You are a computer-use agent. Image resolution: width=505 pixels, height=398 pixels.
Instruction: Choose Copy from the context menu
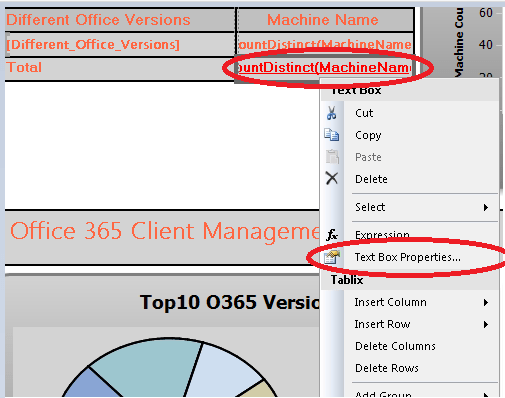(368, 135)
